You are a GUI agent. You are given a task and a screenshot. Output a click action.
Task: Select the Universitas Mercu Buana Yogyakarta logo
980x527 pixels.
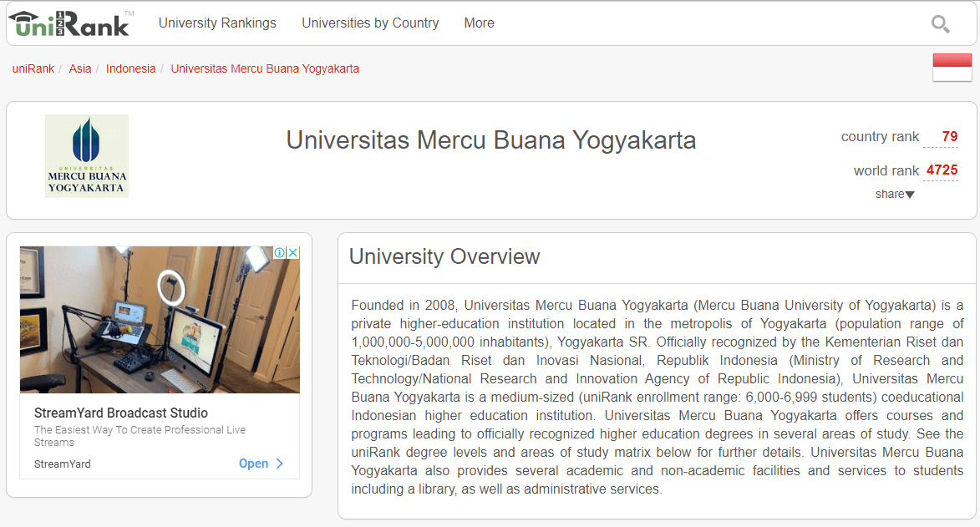click(86, 156)
